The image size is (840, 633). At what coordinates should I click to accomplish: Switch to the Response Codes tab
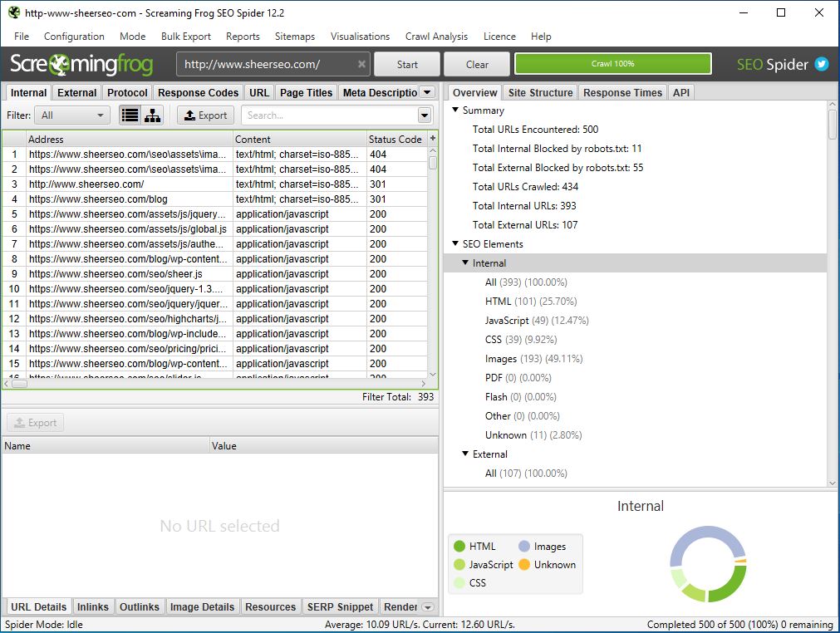[x=199, y=93]
